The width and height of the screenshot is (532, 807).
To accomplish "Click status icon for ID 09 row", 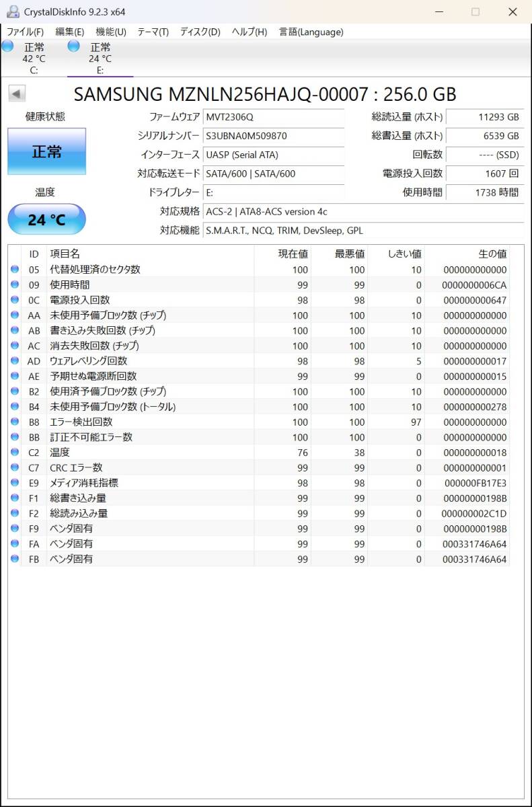I will pos(15,284).
